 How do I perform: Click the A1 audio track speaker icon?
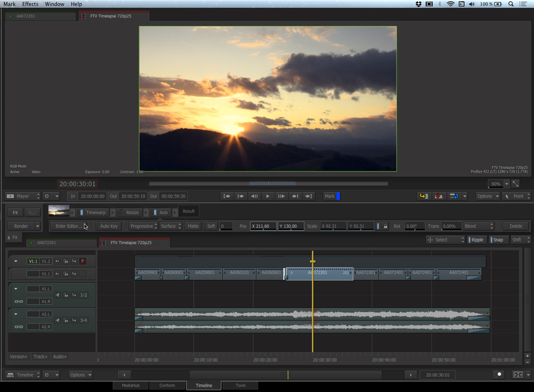tap(57, 295)
